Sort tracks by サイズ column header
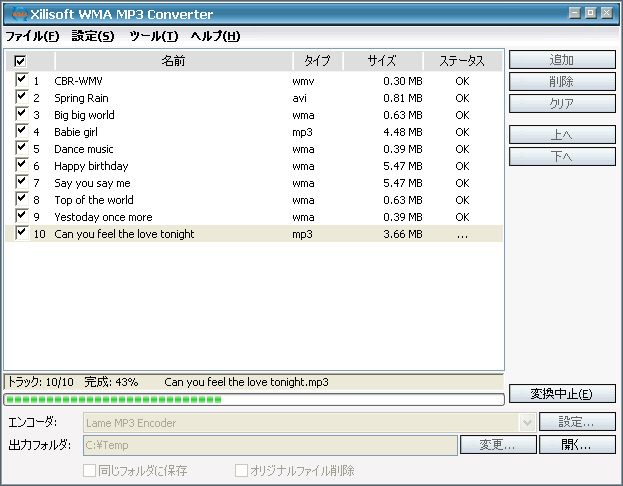This screenshot has width=623, height=486. pos(382,61)
